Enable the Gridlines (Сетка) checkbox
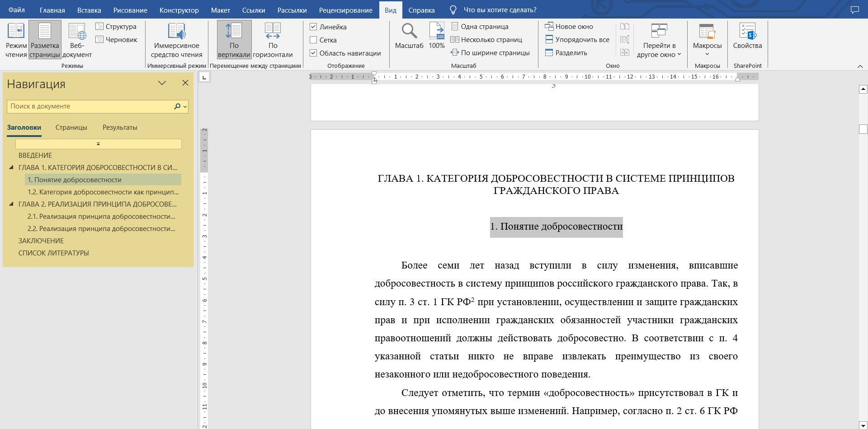868x429 pixels. pyautogui.click(x=313, y=40)
